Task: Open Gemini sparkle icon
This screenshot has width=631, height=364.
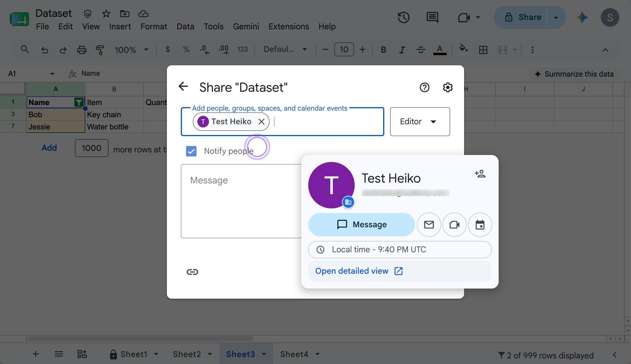Action: coord(582,17)
